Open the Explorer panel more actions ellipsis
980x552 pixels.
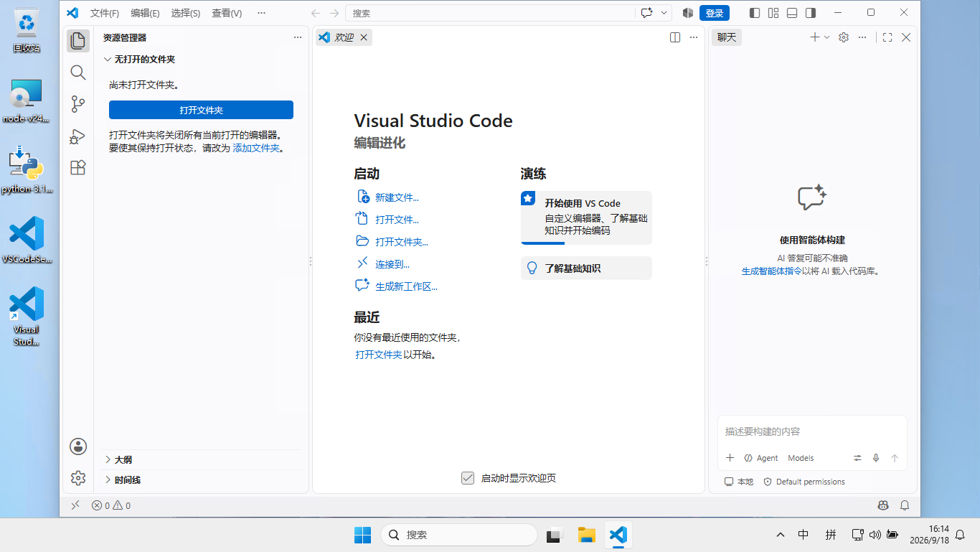[298, 37]
